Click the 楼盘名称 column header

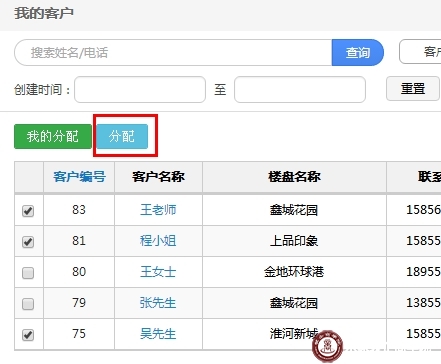tap(294, 177)
